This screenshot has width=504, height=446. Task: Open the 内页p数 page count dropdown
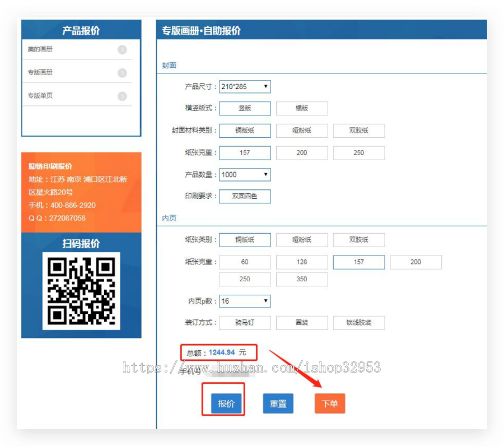tap(245, 301)
